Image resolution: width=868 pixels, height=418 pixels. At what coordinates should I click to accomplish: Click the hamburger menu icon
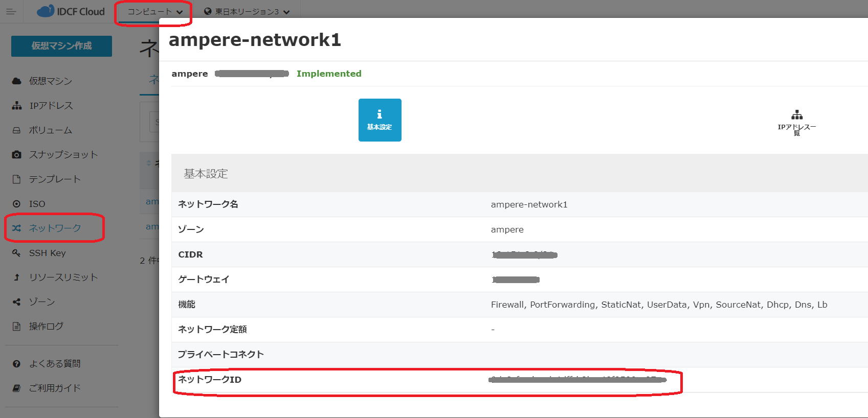point(11,11)
